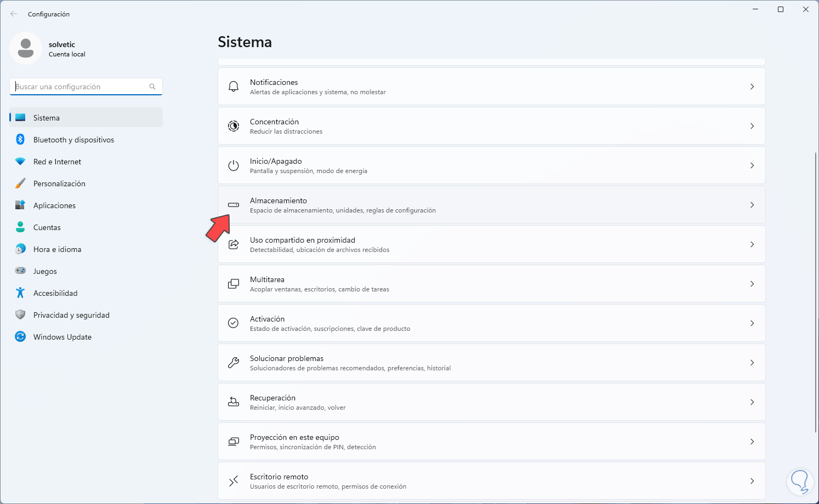Open Activación with its right chevron

click(752, 323)
